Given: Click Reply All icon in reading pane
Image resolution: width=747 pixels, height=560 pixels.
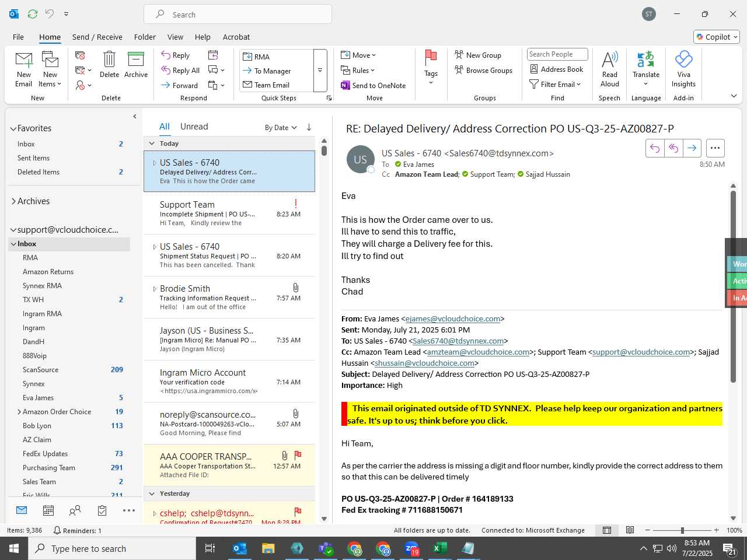Looking at the screenshot, I should click(x=673, y=148).
